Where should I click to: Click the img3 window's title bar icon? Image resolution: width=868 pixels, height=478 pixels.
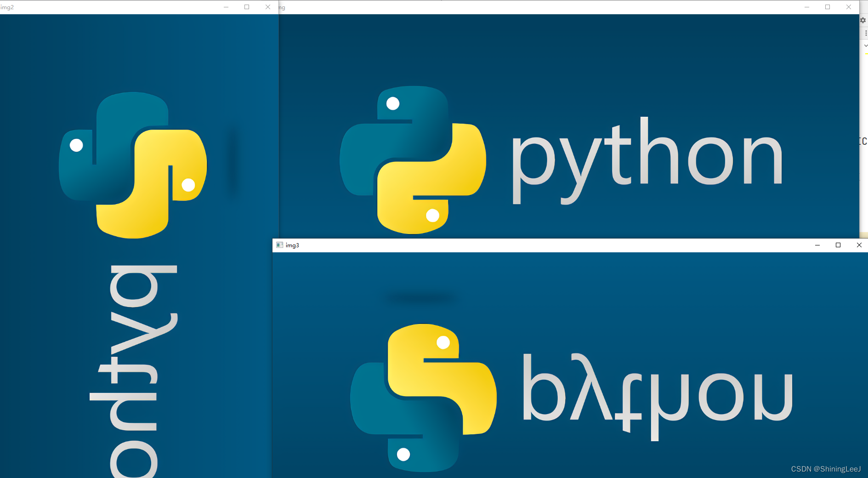(279, 245)
